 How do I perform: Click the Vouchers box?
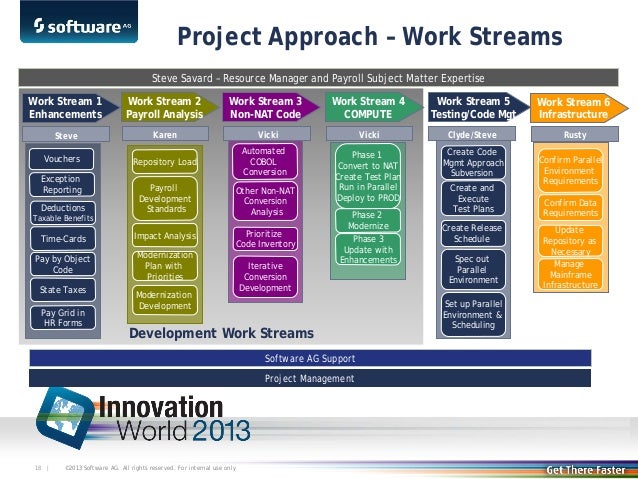click(x=62, y=159)
